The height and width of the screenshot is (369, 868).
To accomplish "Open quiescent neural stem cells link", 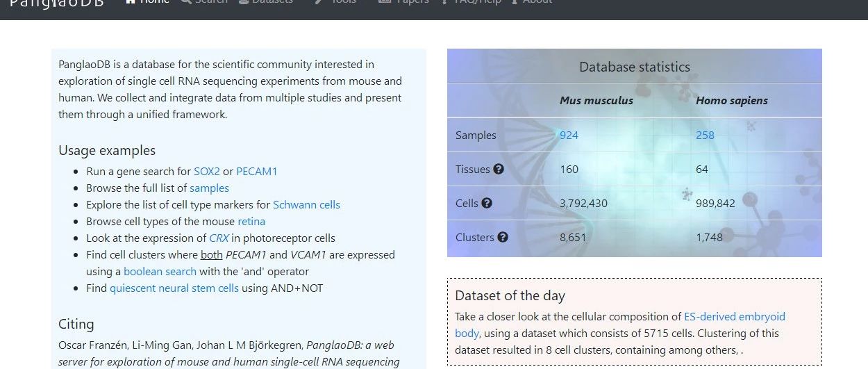I will point(174,288).
